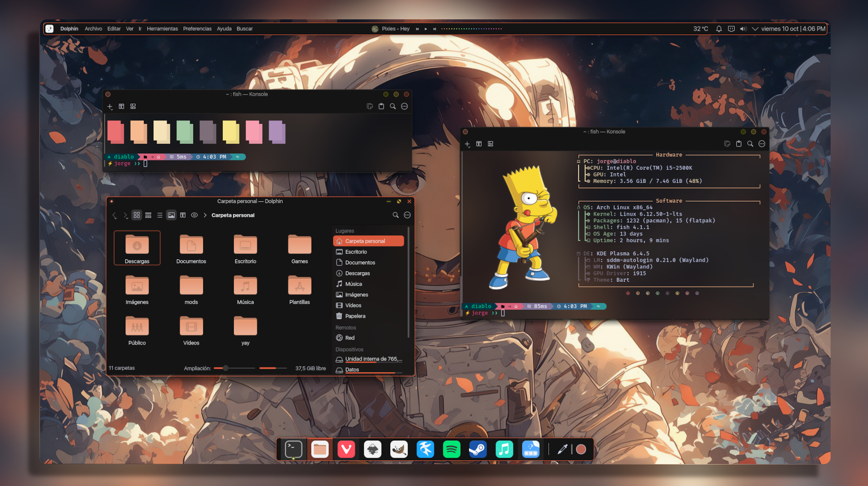This screenshot has width=868, height=486.
Task: Skip to next track in panel player
Action: [434, 29]
